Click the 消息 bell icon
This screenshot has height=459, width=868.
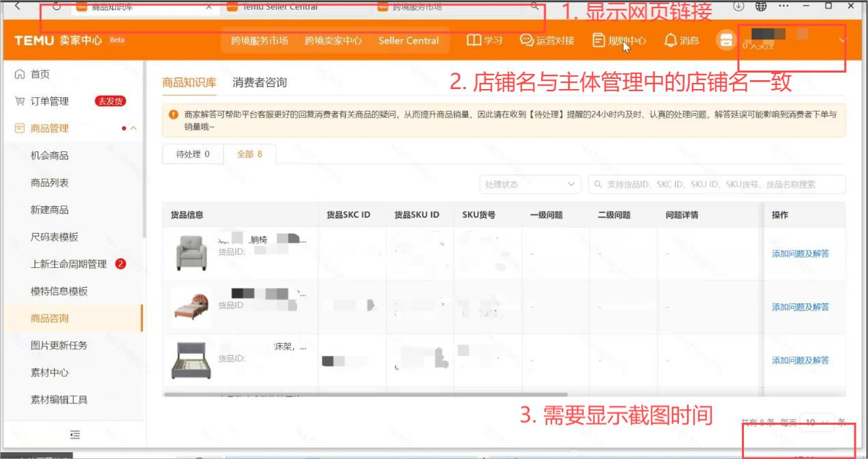(x=671, y=40)
